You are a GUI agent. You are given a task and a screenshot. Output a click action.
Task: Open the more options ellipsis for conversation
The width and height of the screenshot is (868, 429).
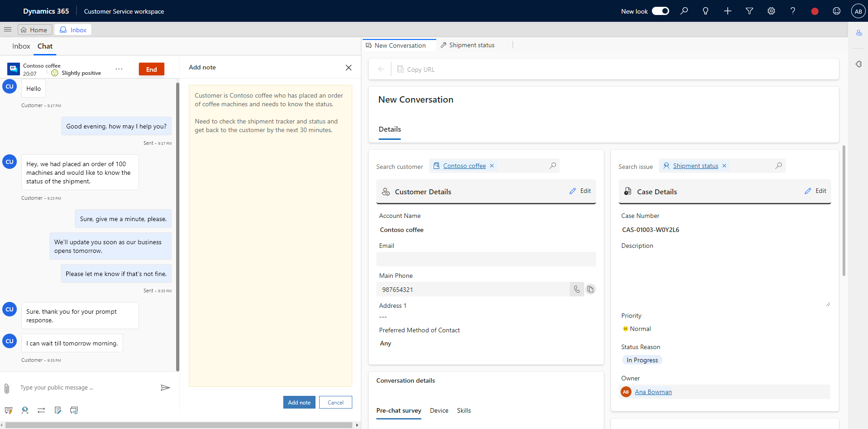tap(119, 69)
